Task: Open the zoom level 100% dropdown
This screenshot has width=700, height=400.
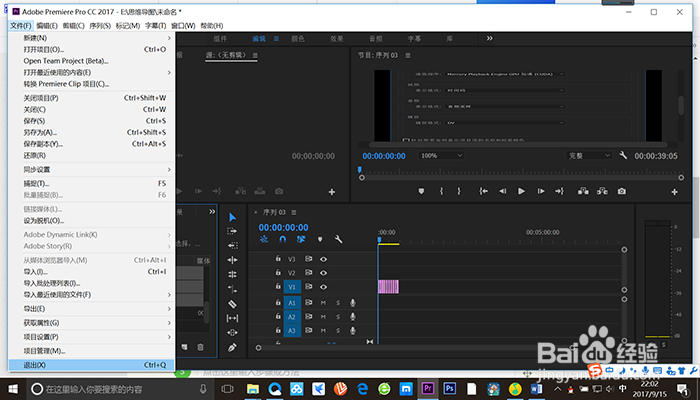Action: pyautogui.click(x=442, y=155)
